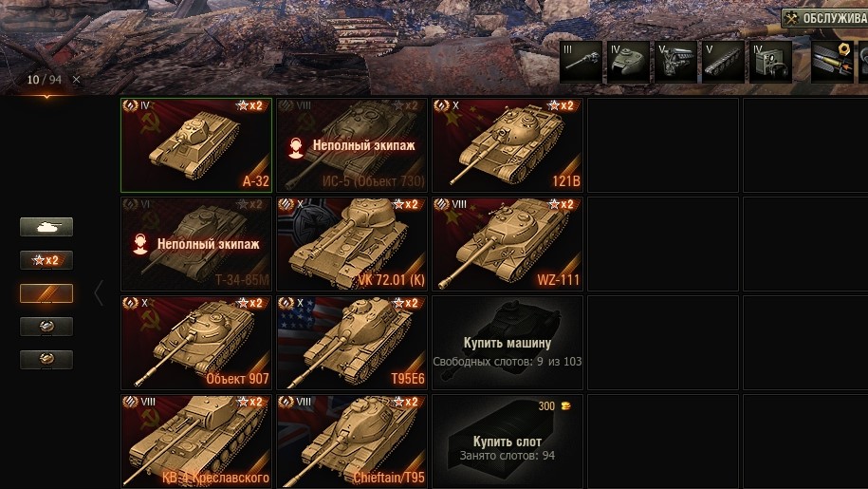Select the Объект 907 tank

[x=196, y=343]
